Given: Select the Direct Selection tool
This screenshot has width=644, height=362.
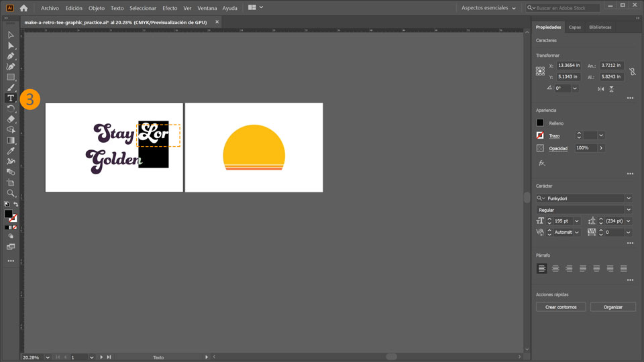Looking at the screenshot, I should pyautogui.click(x=11, y=46).
